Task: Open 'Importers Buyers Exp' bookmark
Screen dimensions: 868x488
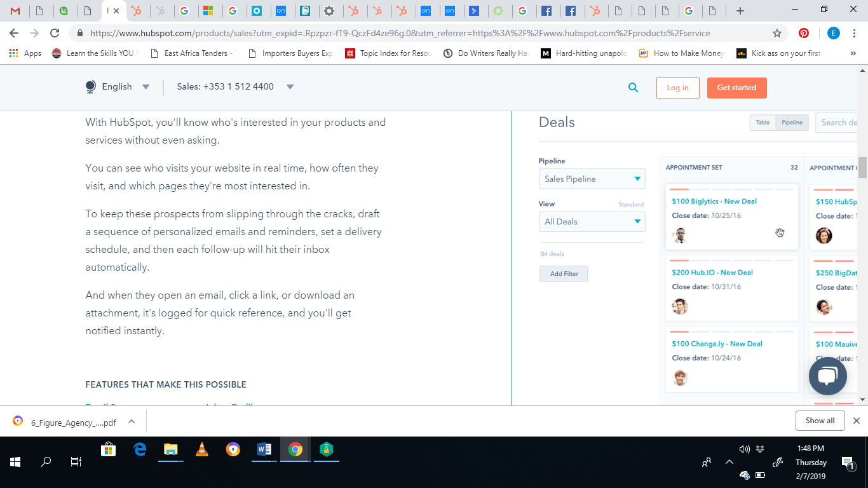Action: click(x=290, y=53)
